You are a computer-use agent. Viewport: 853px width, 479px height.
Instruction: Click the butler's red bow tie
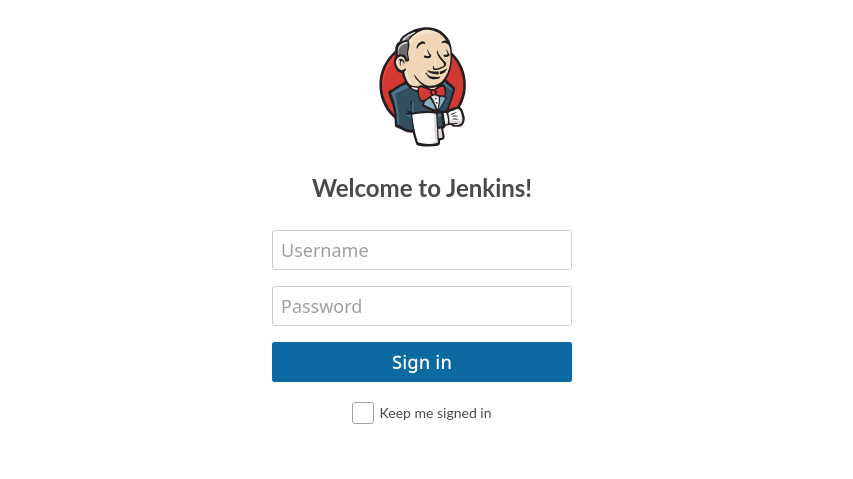pos(431,92)
